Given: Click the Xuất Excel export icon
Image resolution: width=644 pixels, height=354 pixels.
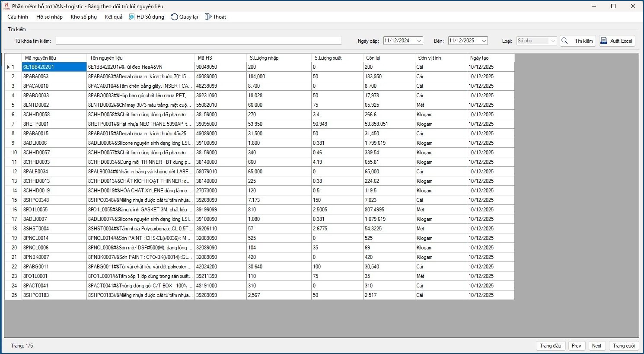Looking at the screenshot, I should (604, 41).
